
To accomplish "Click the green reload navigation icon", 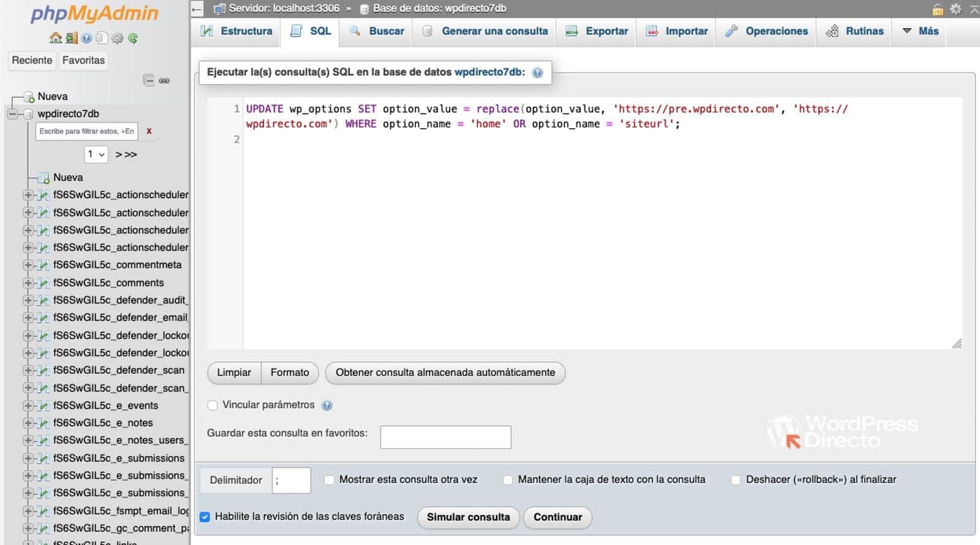I will coord(133,38).
